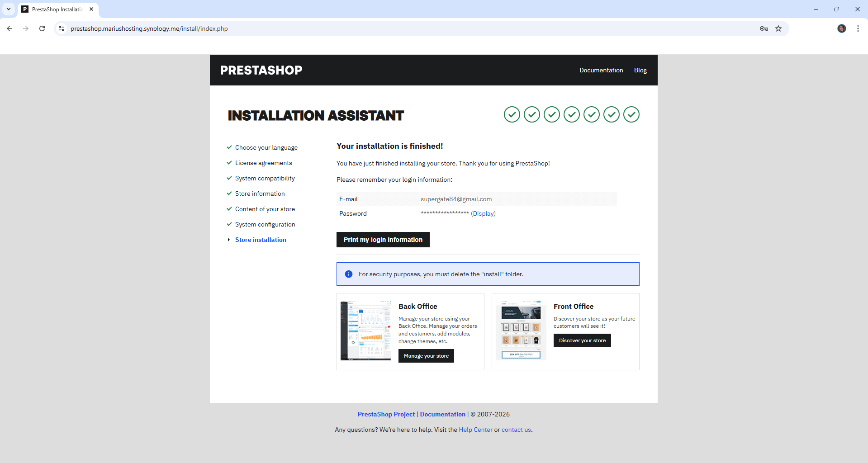Image resolution: width=868 pixels, height=463 pixels.
Task: Click the blue info icon in the security notice
Action: coord(349,274)
